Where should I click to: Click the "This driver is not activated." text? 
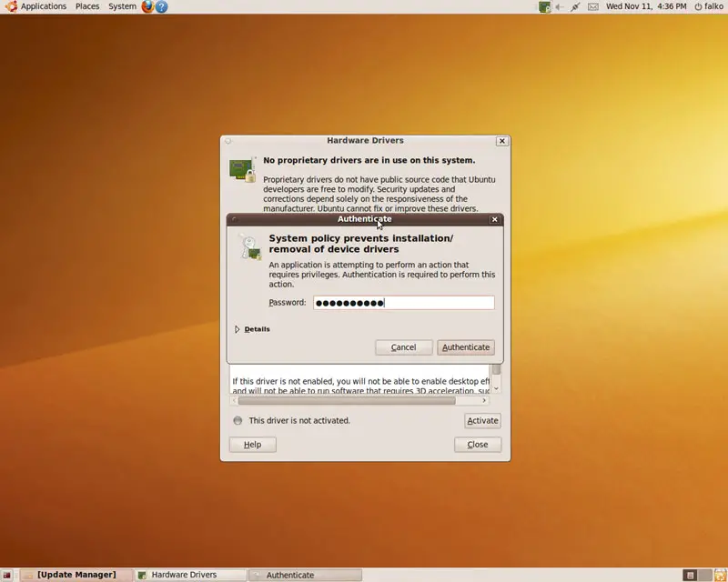pos(299,420)
